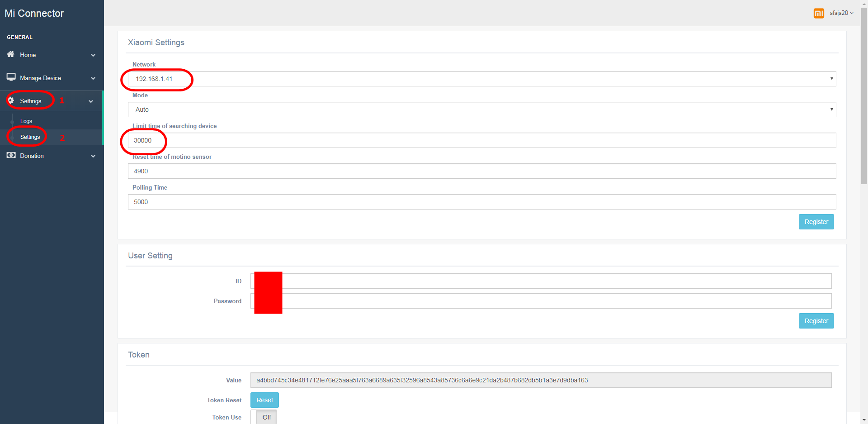This screenshot has height=424, width=868.
Task: Select Logs submenu item
Action: (26, 121)
